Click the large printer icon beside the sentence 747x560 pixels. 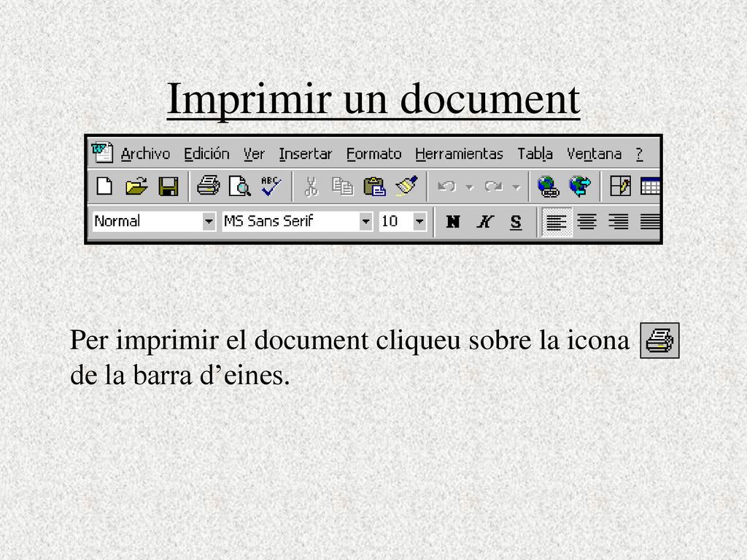(x=659, y=341)
